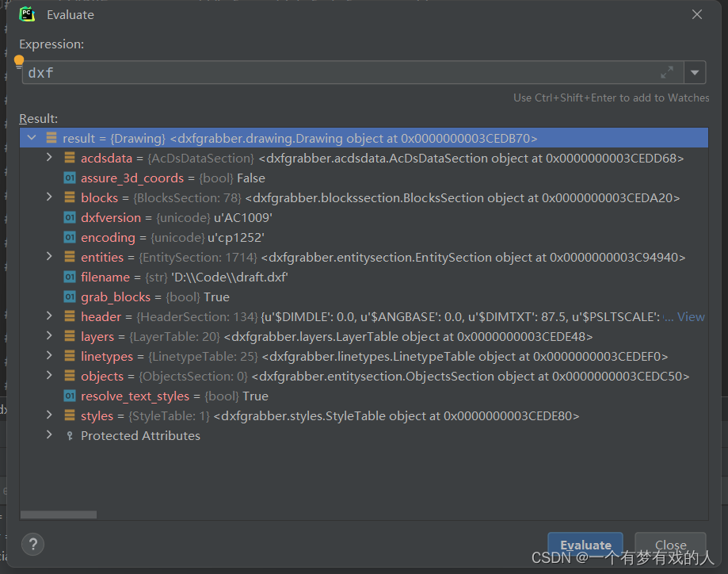
Task: Expand the linetypes LinetypeTable node
Action: tap(49, 355)
